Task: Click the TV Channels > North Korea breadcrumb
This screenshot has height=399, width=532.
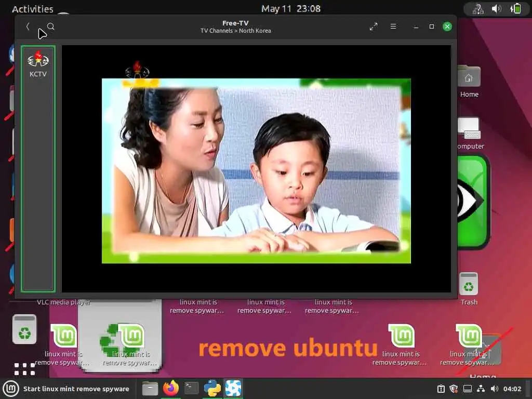Action: pos(235,31)
